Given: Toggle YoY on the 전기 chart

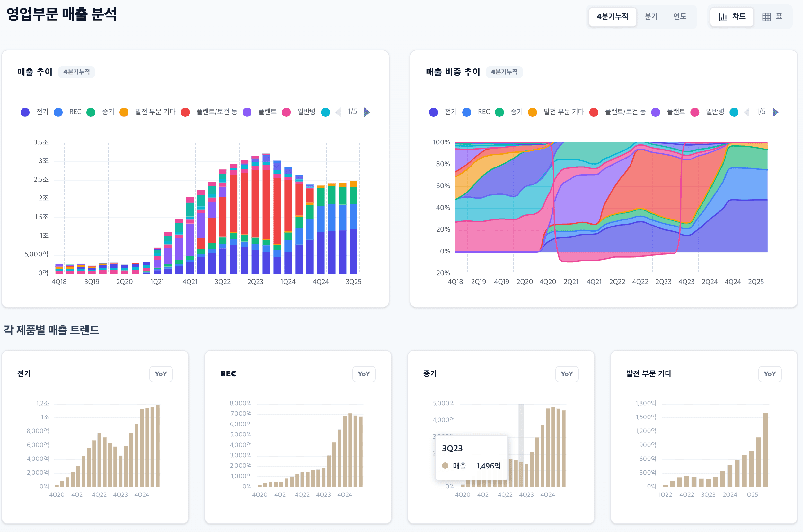Looking at the screenshot, I should (161, 374).
